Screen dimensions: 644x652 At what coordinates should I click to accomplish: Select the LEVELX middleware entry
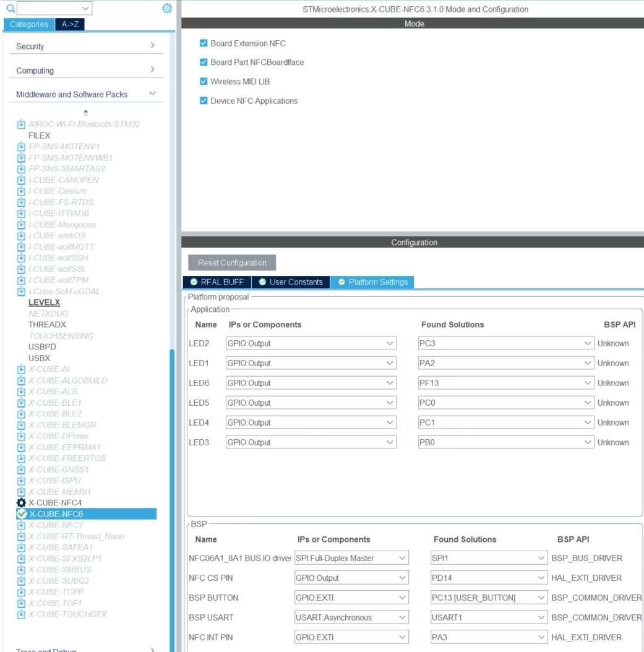(44, 302)
